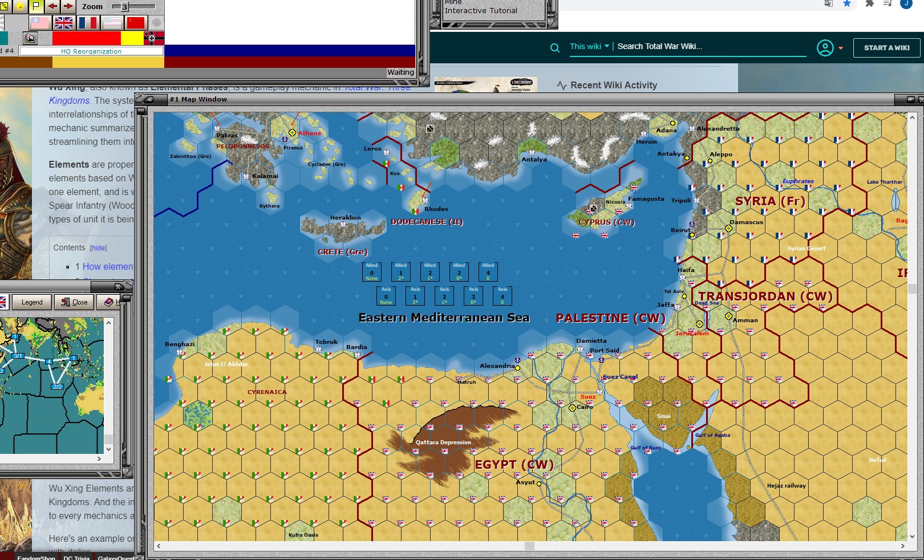Viewport: 924px width, 560px height.
Task: Click the Allied 3 sea box section
Action: pos(459,271)
